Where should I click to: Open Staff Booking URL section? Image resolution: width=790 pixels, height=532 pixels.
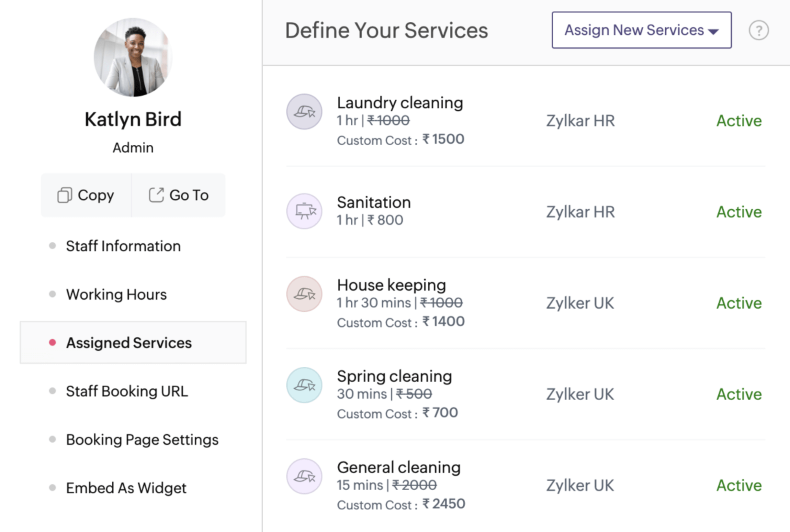coord(127,391)
